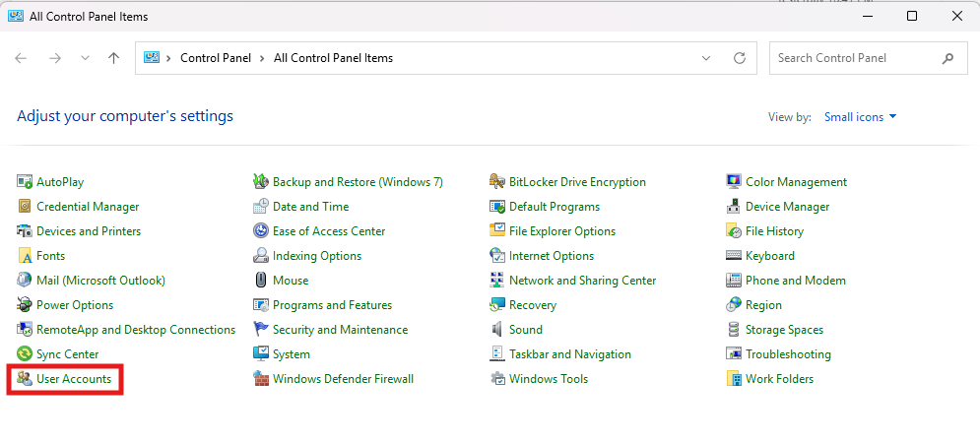Click the Control Panel icon in address bar
This screenshot has width=980, height=443.
(x=152, y=57)
